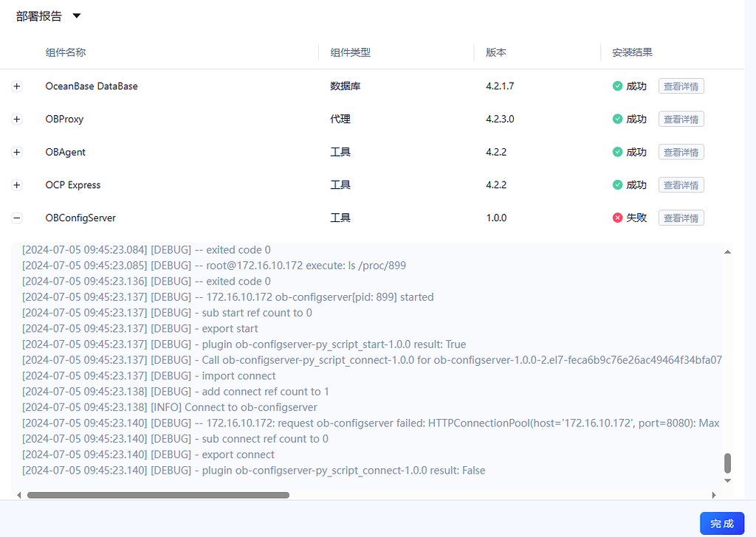Click the log scroll up arrow
Screen dimensions: 756x537
click(727, 252)
